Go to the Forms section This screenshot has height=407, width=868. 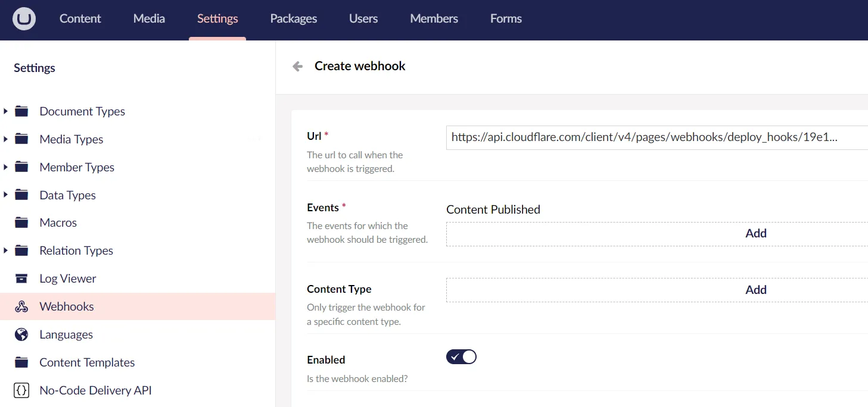pyautogui.click(x=506, y=18)
